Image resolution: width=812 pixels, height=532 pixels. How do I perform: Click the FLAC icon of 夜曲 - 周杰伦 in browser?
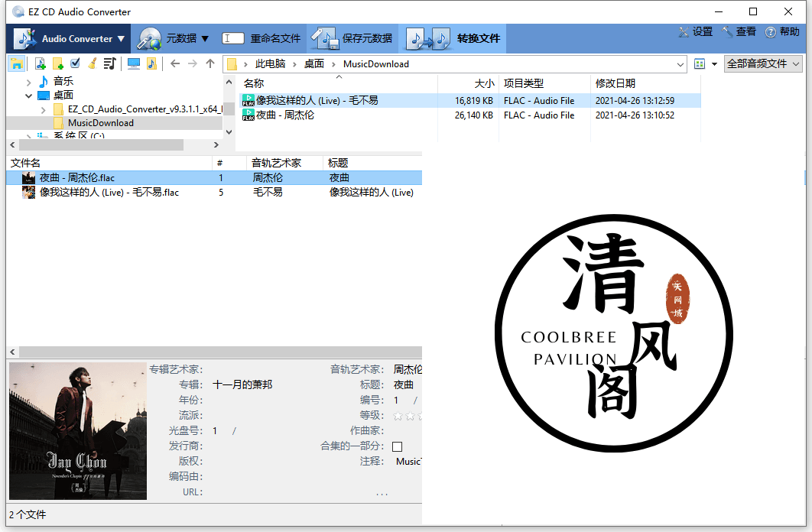click(x=248, y=115)
